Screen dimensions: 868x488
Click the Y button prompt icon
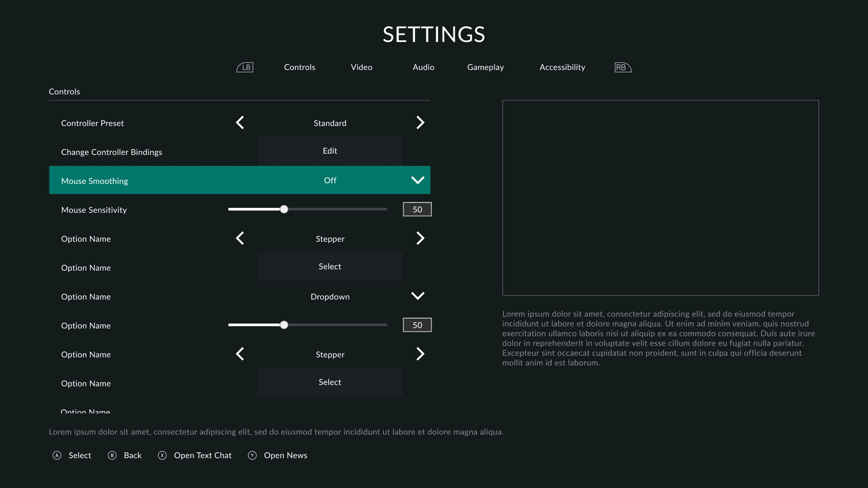point(252,455)
